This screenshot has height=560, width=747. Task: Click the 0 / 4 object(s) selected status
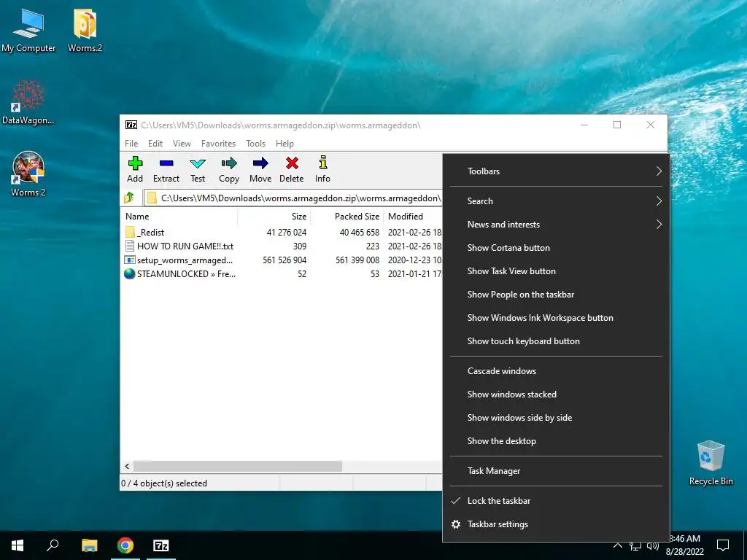pyautogui.click(x=164, y=483)
